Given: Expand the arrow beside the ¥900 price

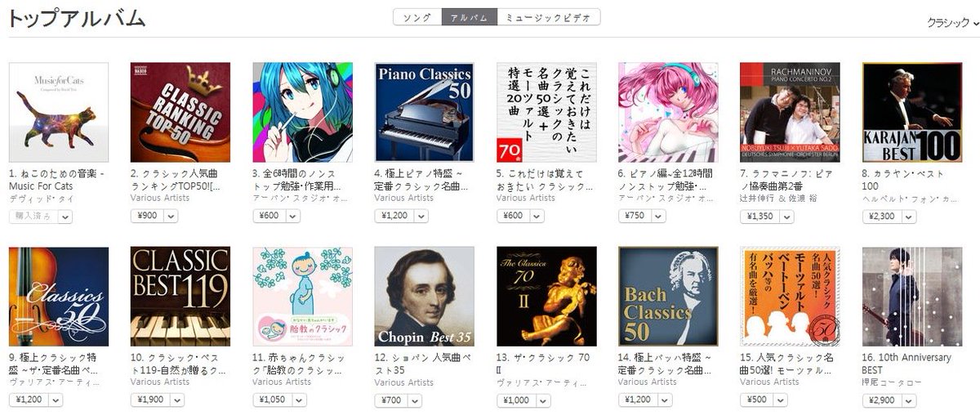Looking at the screenshot, I should tap(171, 217).
